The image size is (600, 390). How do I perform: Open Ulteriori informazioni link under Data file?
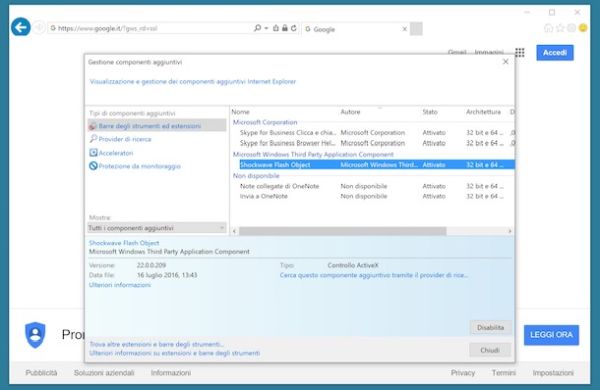click(120, 285)
